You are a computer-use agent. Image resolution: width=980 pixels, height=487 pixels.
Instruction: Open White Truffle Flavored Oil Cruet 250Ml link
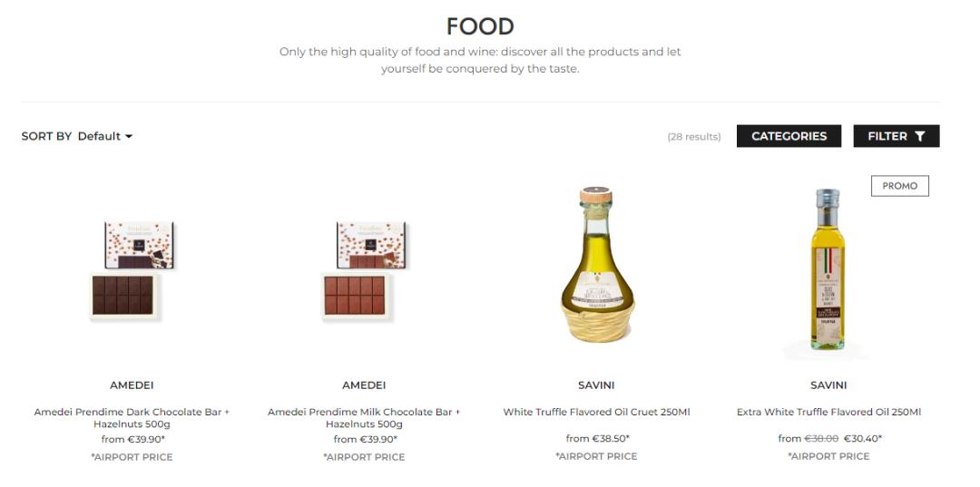click(x=596, y=412)
